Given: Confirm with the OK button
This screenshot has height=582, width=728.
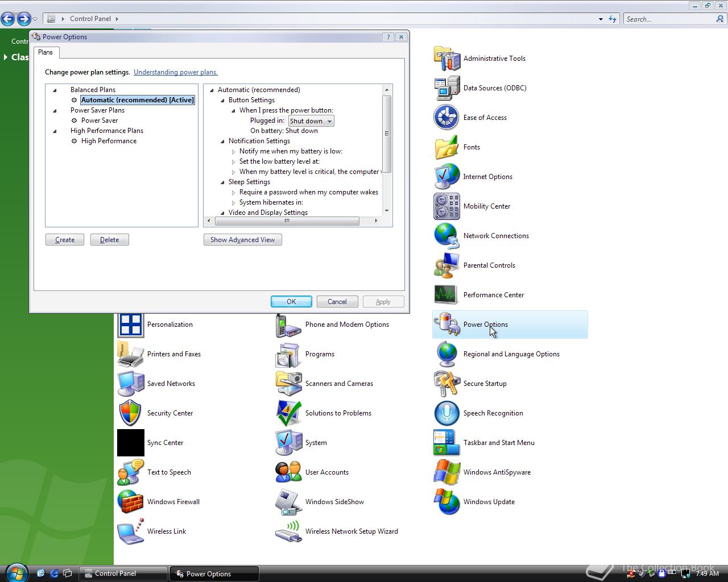Looking at the screenshot, I should click(x=291, y=302).
